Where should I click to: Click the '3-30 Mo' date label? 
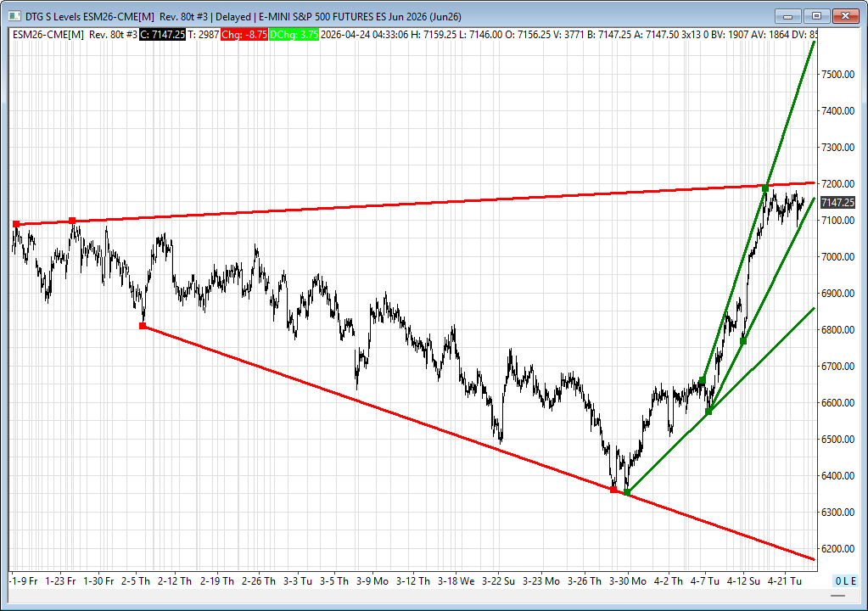628,581
